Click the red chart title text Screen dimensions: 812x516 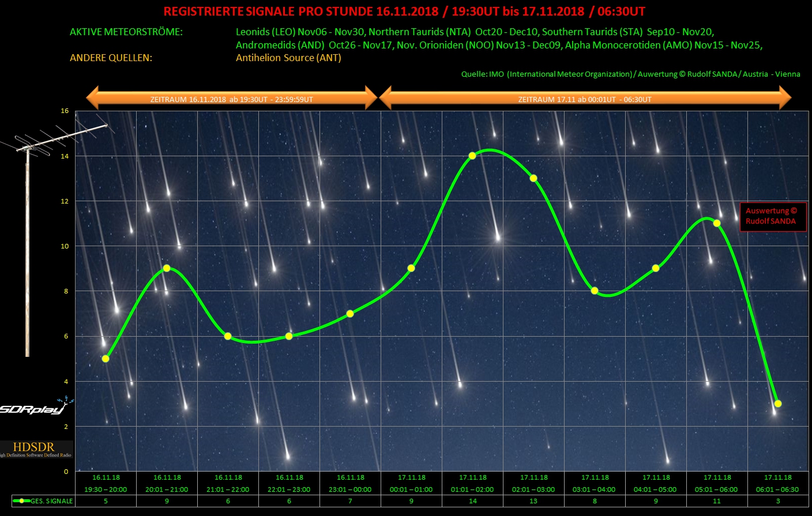(404, 12)
